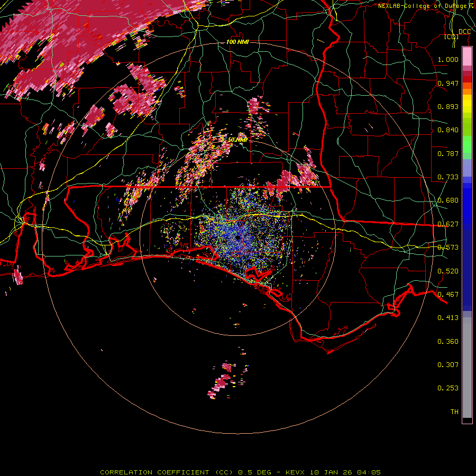The width and height of the screenshot is (476, 476).
Task: Click the gray band of the color scale
Action: [x=467, y=368]
